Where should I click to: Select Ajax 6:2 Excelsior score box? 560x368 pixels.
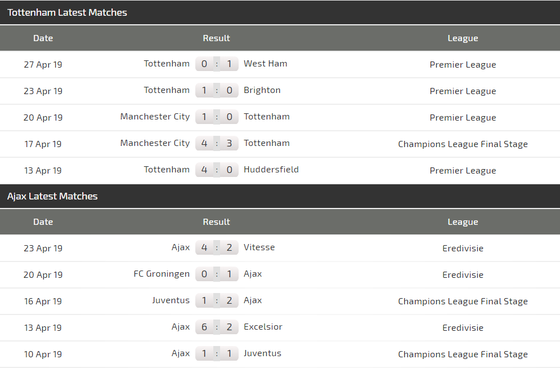pyautogui.click(x=217, y=327)
